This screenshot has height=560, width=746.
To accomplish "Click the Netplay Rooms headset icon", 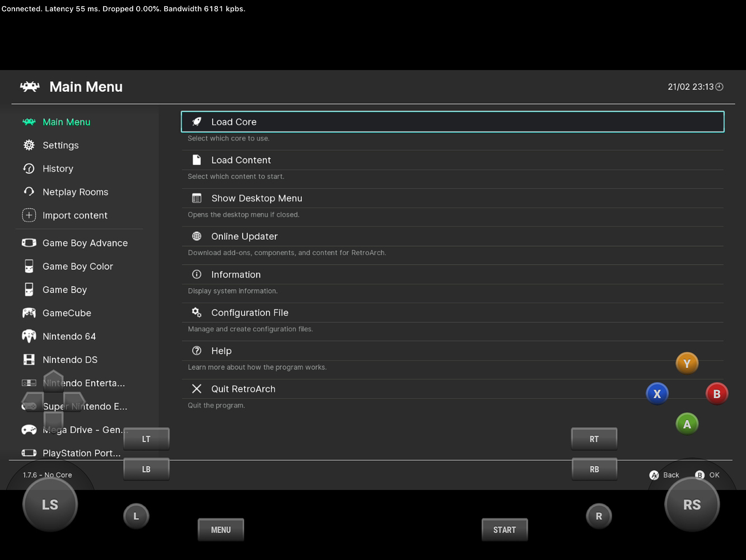I will [29, 192].
